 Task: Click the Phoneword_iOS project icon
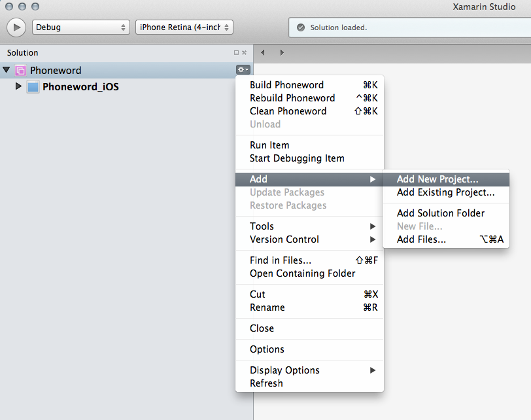coord(33,87)
